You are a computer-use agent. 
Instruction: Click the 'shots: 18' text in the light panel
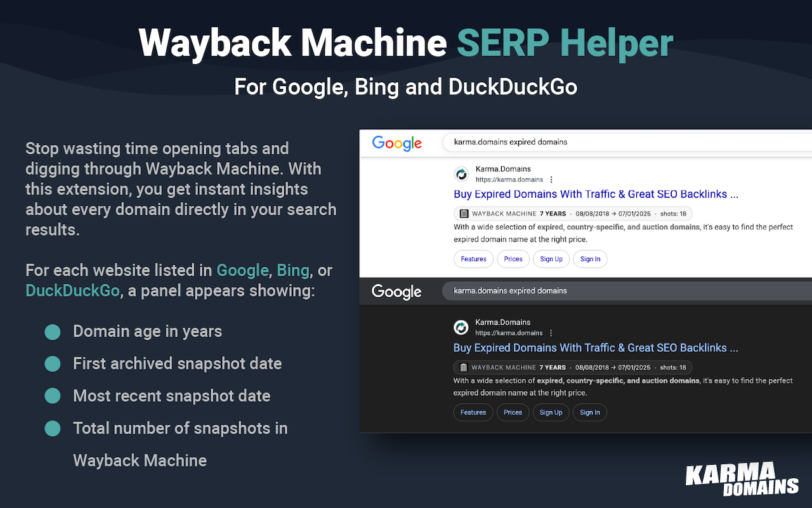[673, 214]
